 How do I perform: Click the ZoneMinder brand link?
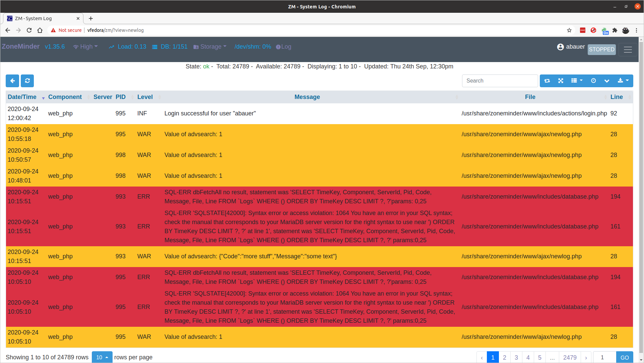coord(21,47)
